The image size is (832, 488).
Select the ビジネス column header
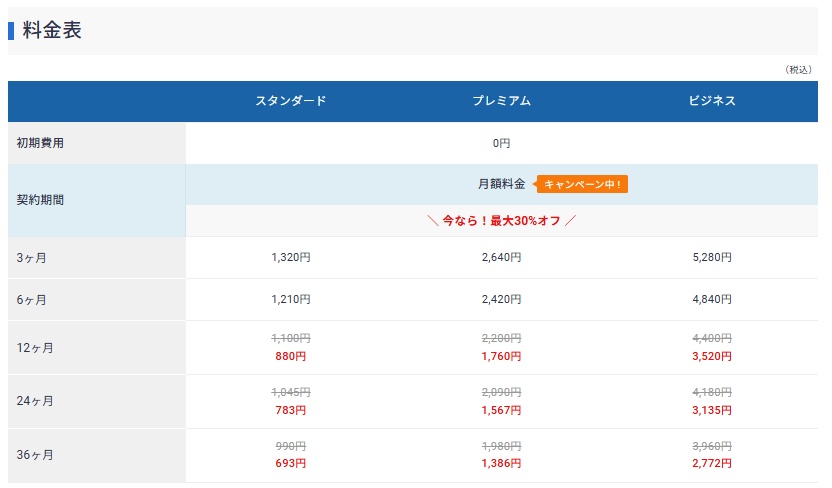(x=712, y=101)
